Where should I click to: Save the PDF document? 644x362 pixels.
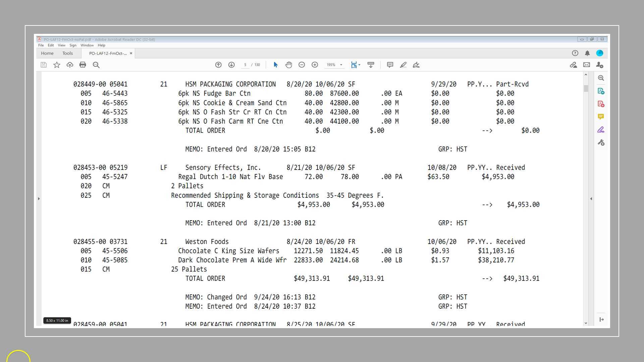[x=44, y=65]
